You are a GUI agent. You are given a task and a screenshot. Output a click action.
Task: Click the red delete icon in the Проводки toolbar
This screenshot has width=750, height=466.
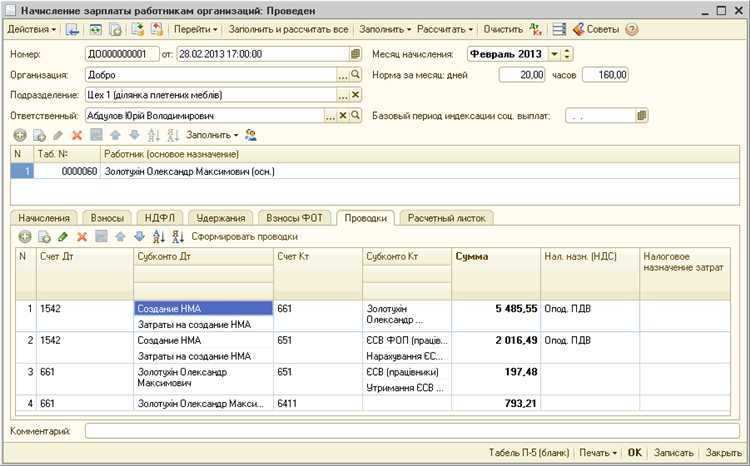80,237
